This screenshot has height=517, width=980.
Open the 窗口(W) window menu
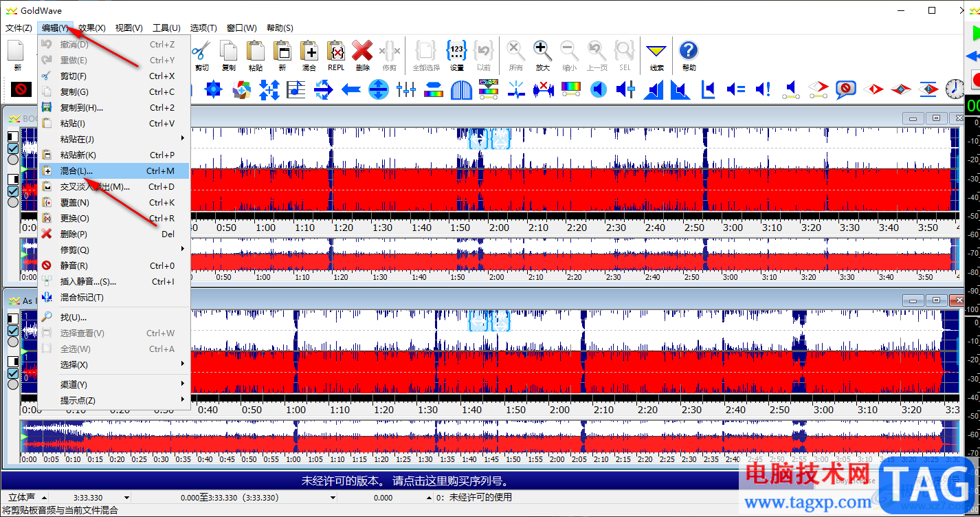coord(241,28)
